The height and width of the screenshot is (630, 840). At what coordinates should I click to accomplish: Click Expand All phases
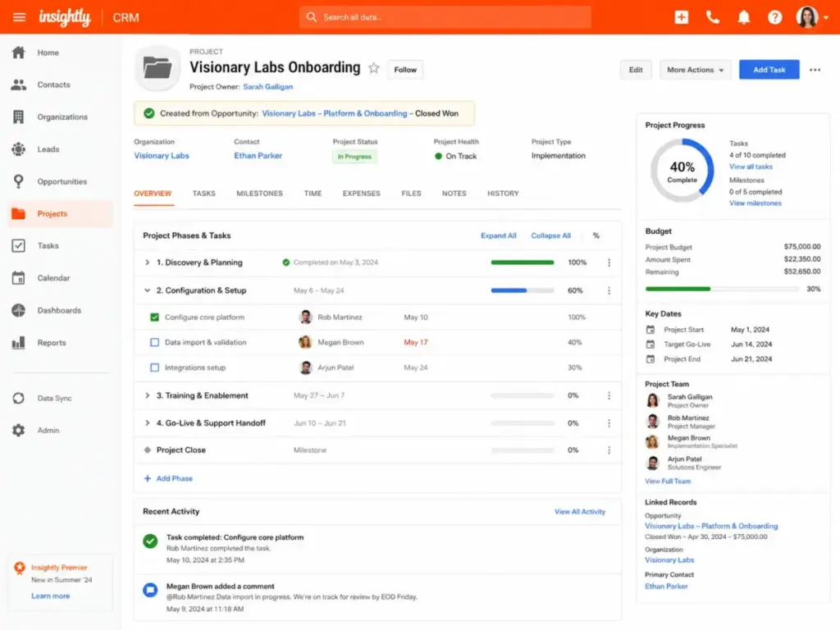(x=498, y=235)
